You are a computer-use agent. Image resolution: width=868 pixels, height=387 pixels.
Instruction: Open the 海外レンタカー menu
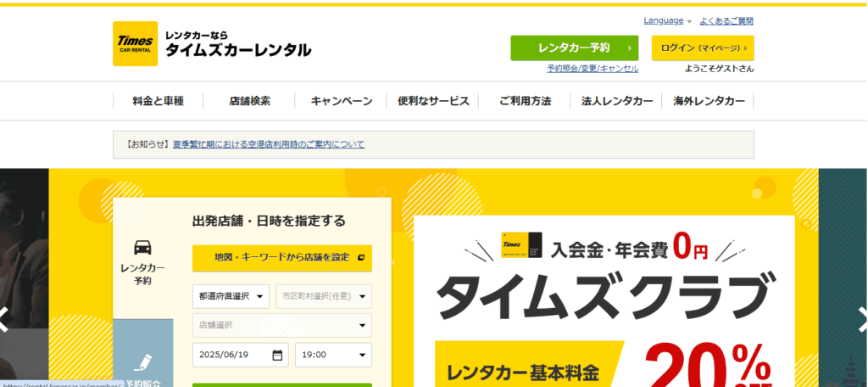pyautogui.click(x=709, y=101)
